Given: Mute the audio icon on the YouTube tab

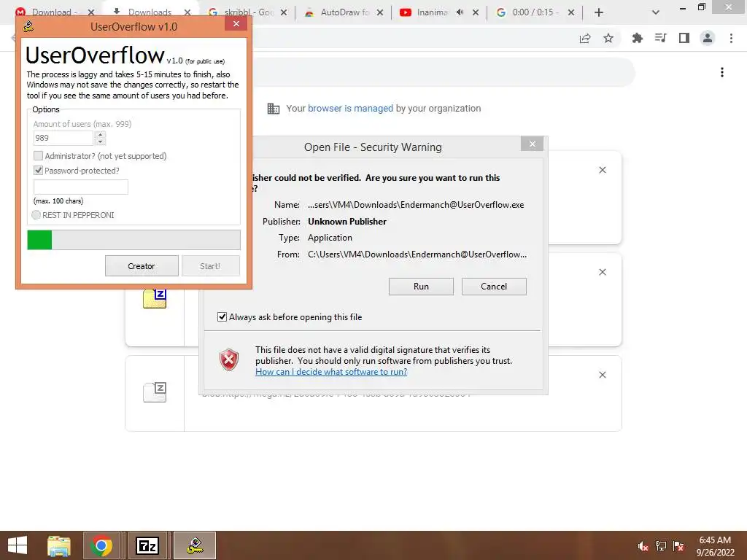Looking at the screenshot, I should (x=460, y=12).
